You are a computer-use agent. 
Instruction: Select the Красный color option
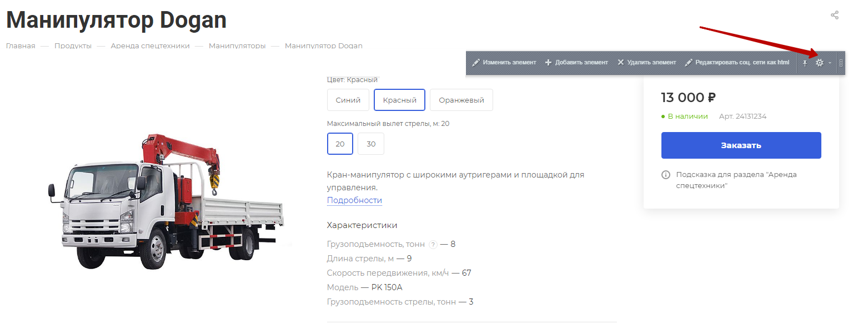click(x=399, y=100)
